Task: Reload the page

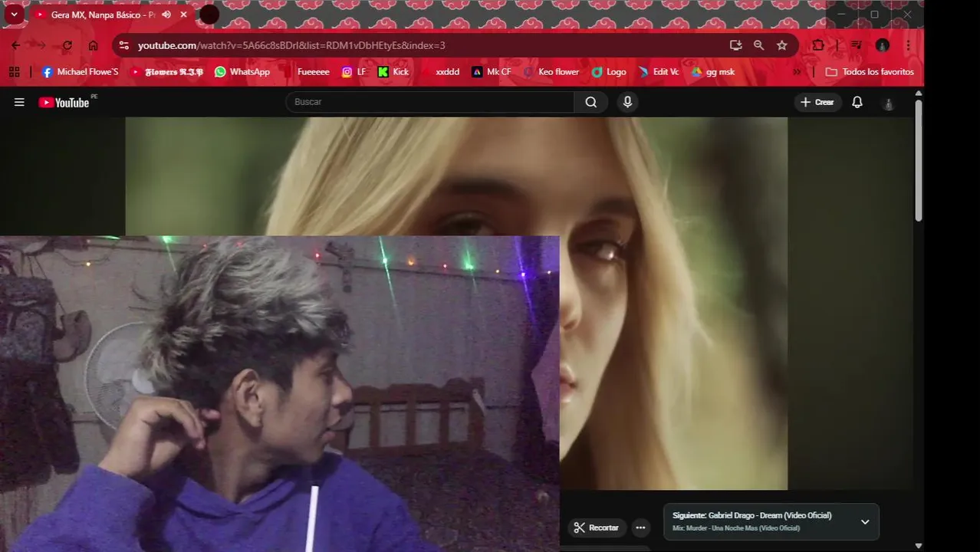Action: (67, 45)
